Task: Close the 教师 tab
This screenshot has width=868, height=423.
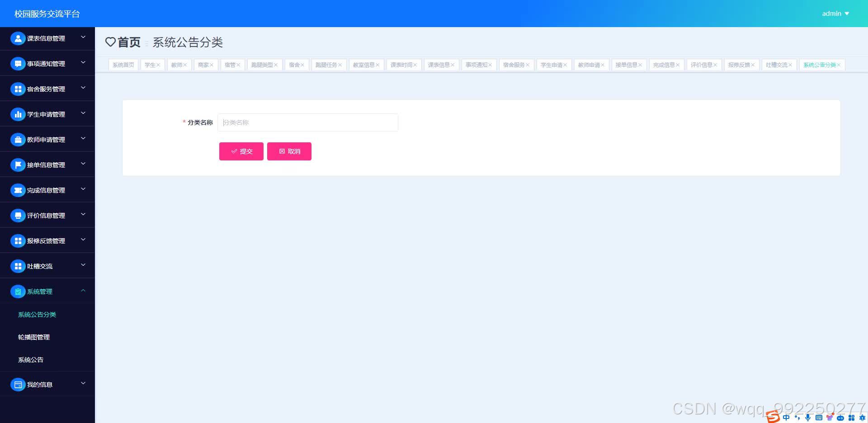Action: click(x=185, y=65)
